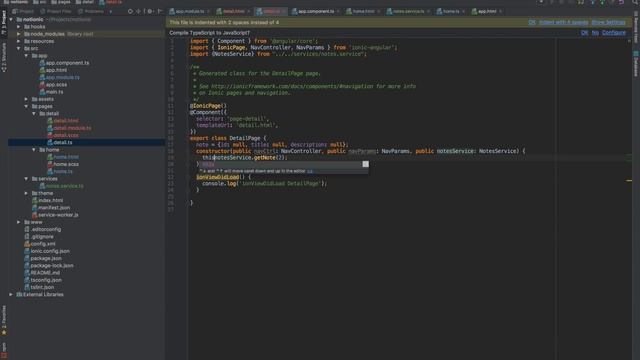640x360 pixels.
Task: Click the yellow warning marker in editor scrollbar
Action: pyautogui.click(x=629, y=180)
